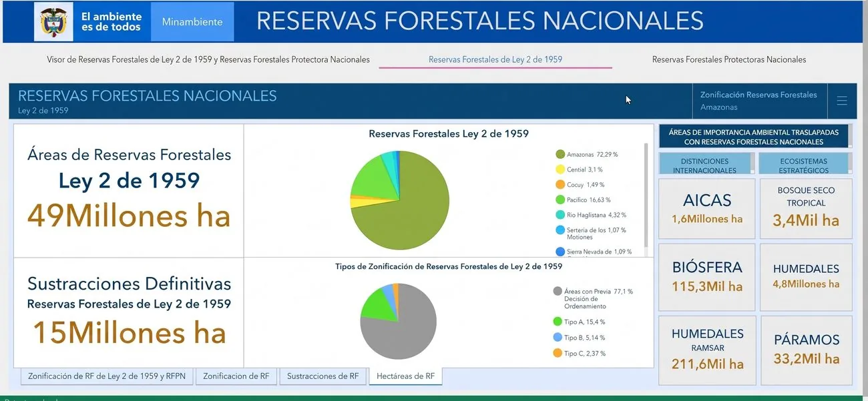The image size is (868, 401).
Task: Select the Río Magdalena 4,32 % legend entry
Action: click(591, 215)
